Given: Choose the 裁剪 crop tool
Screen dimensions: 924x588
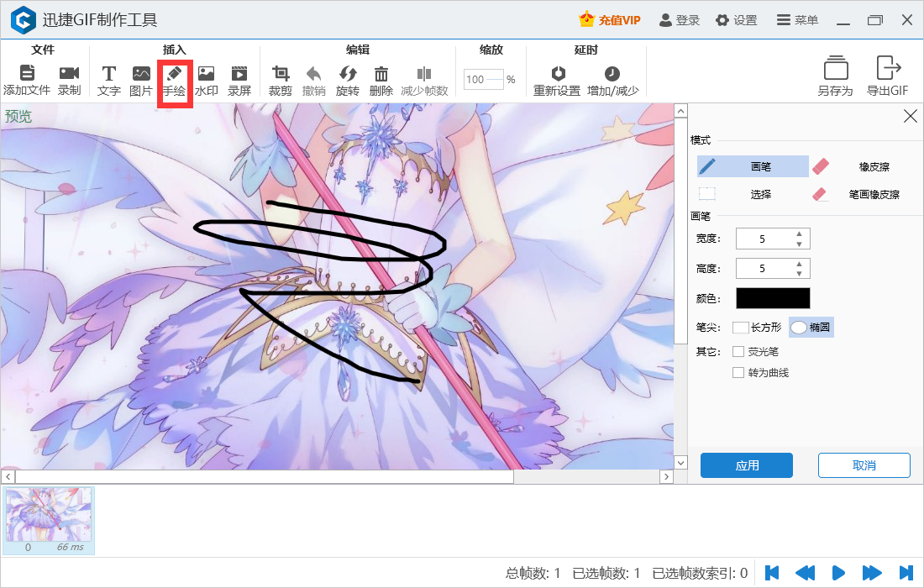Looking at the screenshot, I should (x=281, y=81).
